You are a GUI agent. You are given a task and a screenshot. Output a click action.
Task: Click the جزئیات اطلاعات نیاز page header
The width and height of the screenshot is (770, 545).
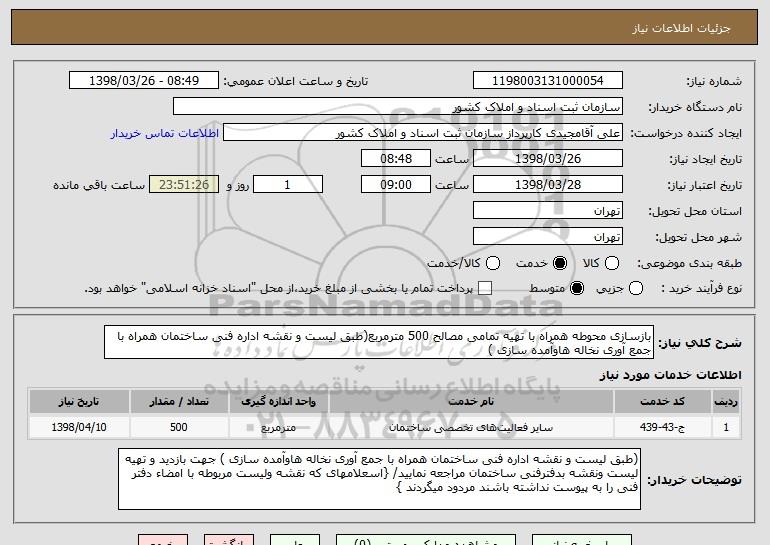coord(681,28)
